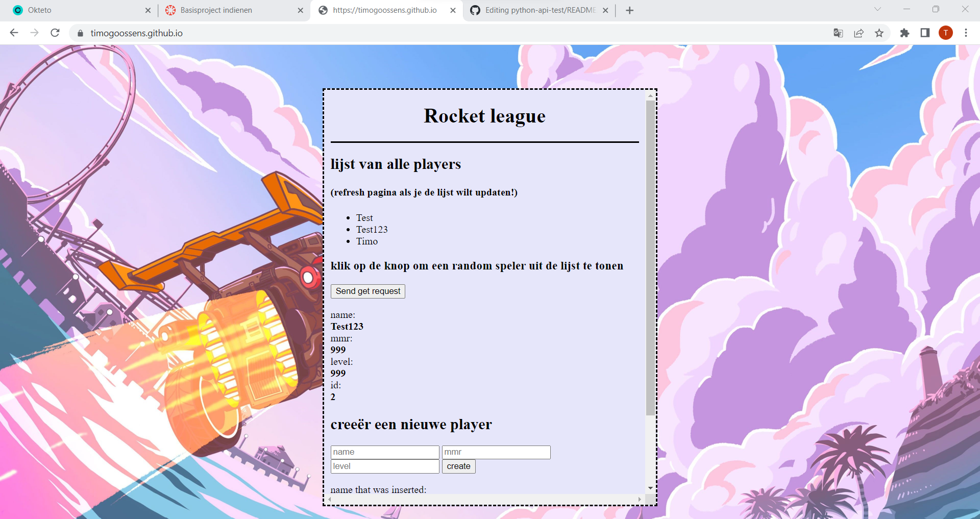The width and height of the screenshot is (980, 519).
Task: Close the timogoossens.github.io tab
Action: click(453, 10)
